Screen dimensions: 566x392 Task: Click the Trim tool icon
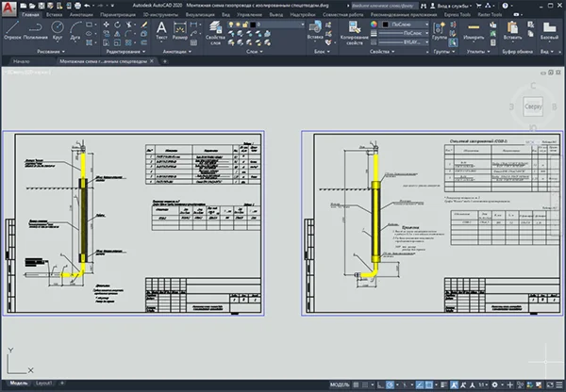click(129, 24)
